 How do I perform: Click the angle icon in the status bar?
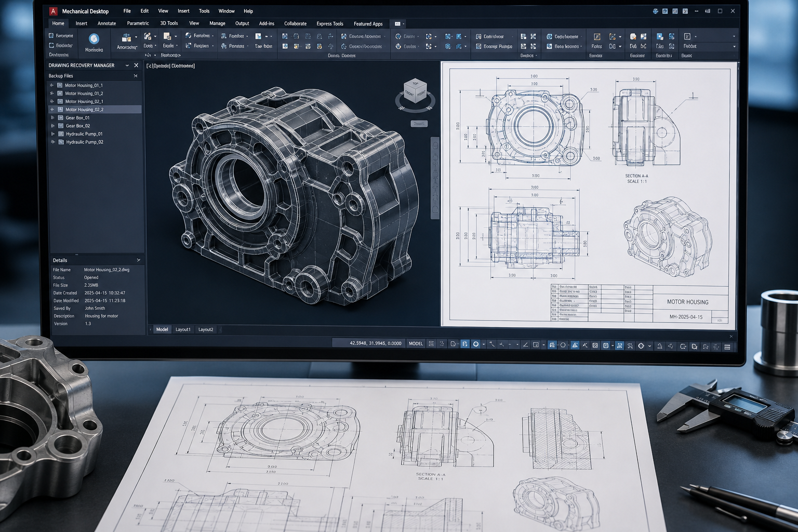(525, 345)
